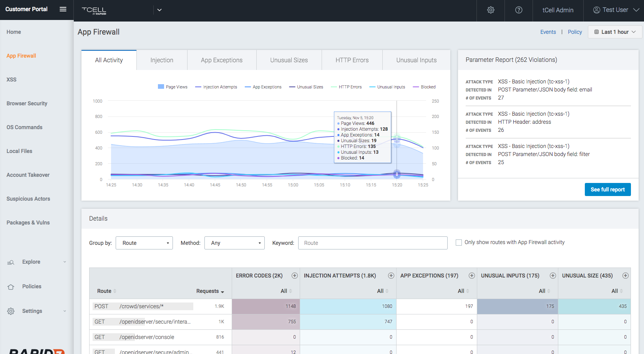Click the 747 injection attempts cell
Image resolution: width=644 pixels, height=354 pixels.
tap(348, 322)
